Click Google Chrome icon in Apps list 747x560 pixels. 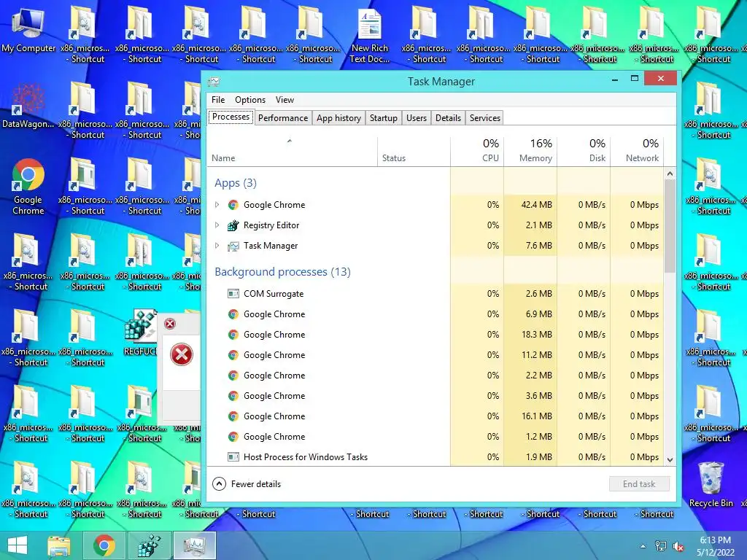click(233, 205)
